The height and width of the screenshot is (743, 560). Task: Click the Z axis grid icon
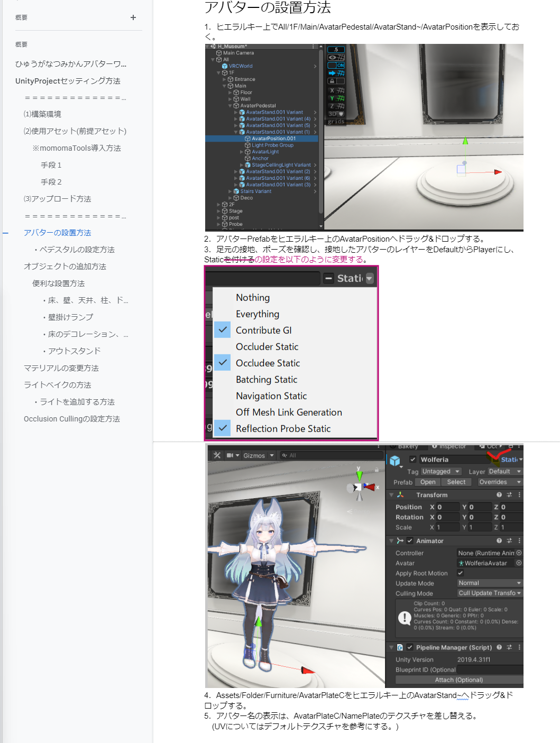[337, 106]
